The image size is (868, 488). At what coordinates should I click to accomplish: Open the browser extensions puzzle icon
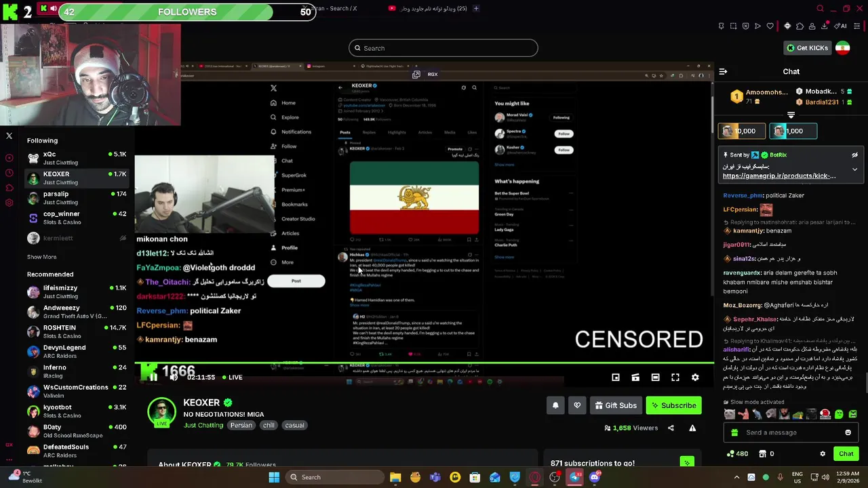(x=800, y=26)
